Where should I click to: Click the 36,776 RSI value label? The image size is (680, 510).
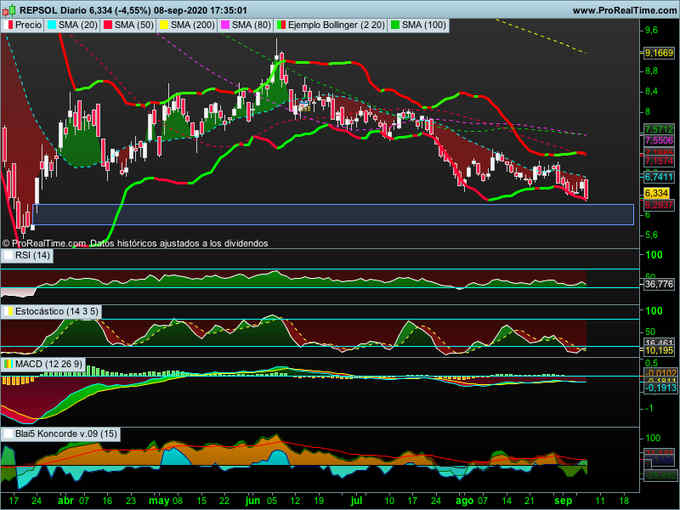pos(657,284)
